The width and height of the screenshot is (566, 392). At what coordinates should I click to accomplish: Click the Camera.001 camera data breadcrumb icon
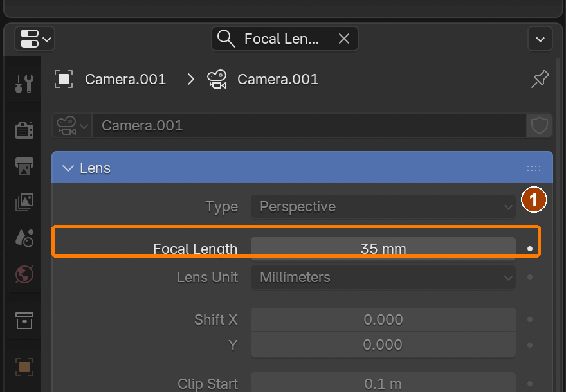click(x=217, y=79)
